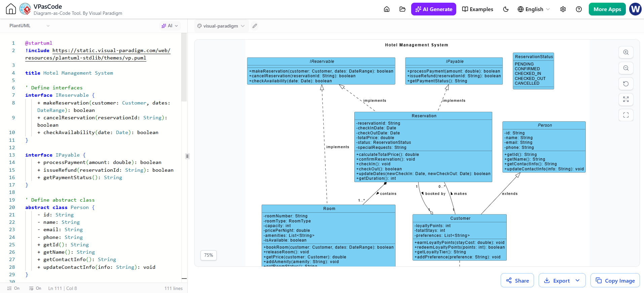Open the folder icon in top toolbar
644x293 pixels.
tap(402, 9)
